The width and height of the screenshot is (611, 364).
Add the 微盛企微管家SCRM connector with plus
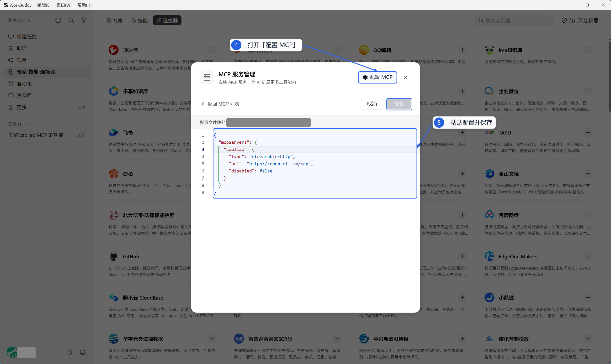coord(337,339)
